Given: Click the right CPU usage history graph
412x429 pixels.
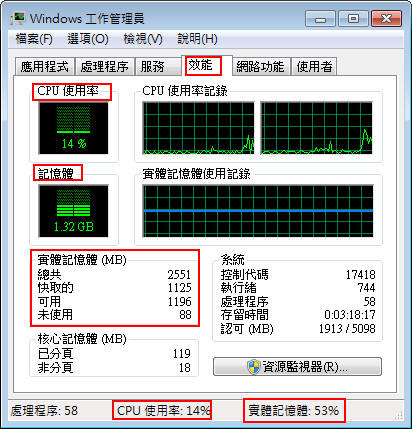Looking at the screenshot, I should click(x=316, y=128).
